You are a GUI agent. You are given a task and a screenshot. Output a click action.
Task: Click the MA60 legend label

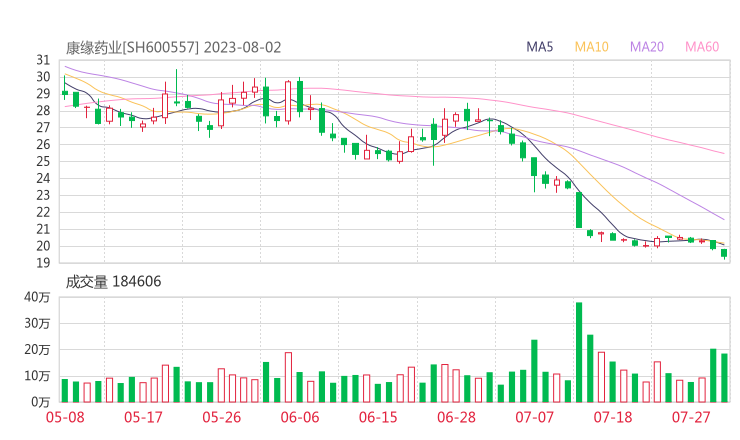702,47
